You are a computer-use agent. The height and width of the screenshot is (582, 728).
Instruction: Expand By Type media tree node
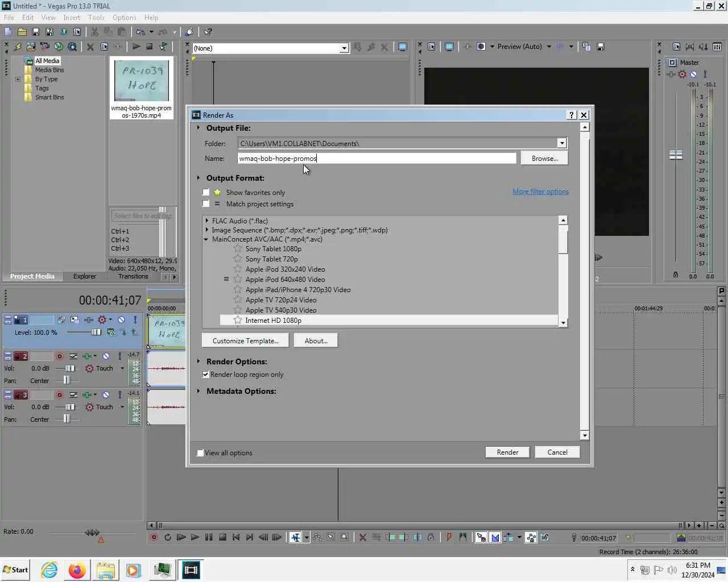click(18, 79)
